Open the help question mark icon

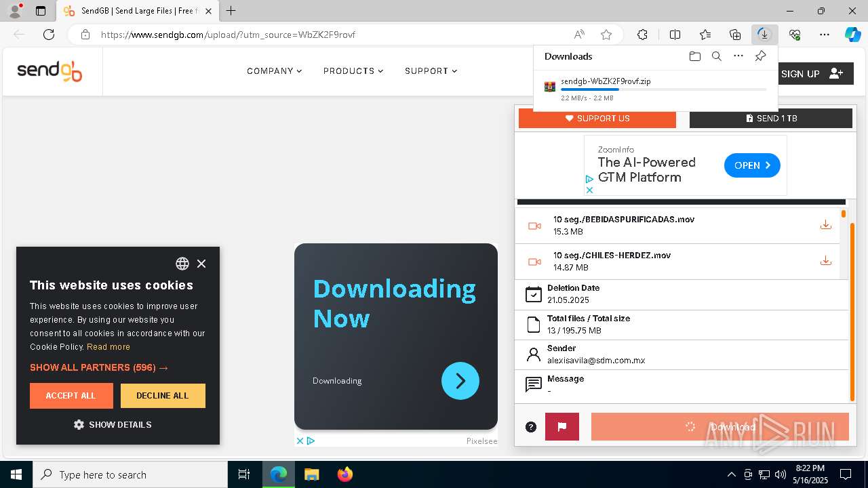pos(531,427)
